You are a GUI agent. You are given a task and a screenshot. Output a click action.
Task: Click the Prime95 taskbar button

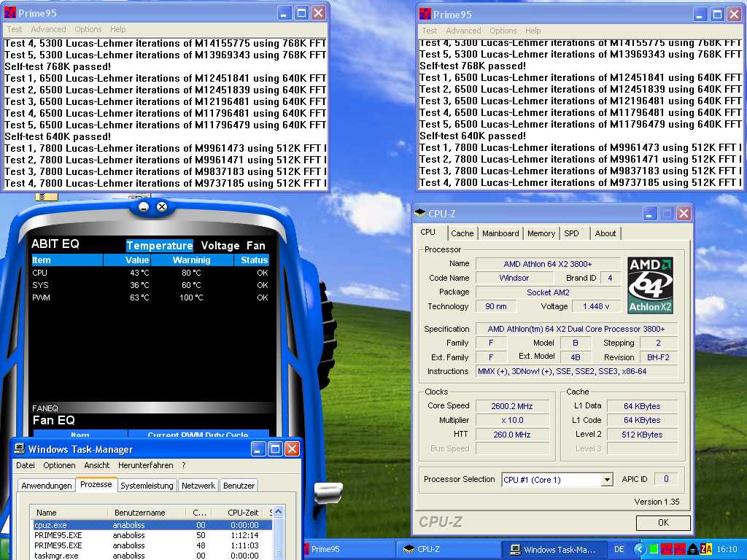[350, 550]
